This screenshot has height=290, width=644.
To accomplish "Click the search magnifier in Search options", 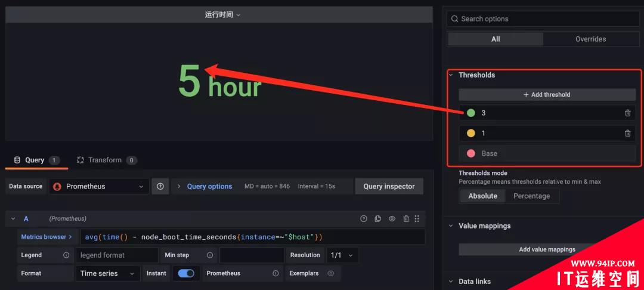I will 454,19.
